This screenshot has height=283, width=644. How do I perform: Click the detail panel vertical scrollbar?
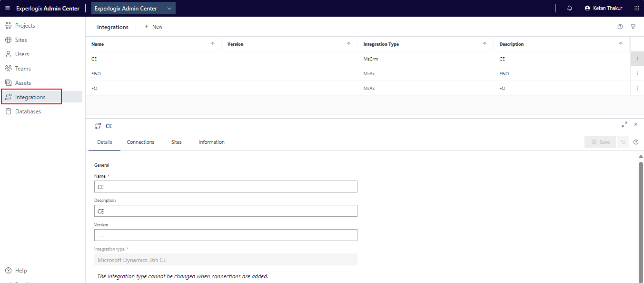pos(641,222)
